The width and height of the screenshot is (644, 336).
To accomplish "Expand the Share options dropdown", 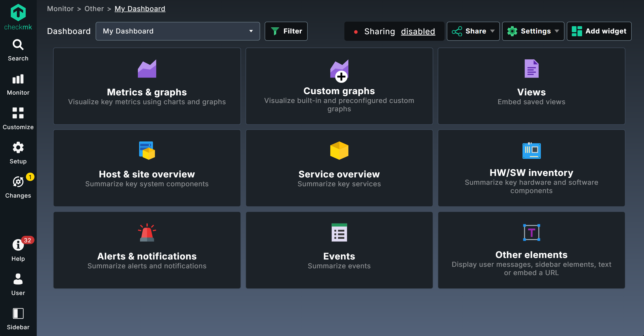I will (x=473, y=31).
